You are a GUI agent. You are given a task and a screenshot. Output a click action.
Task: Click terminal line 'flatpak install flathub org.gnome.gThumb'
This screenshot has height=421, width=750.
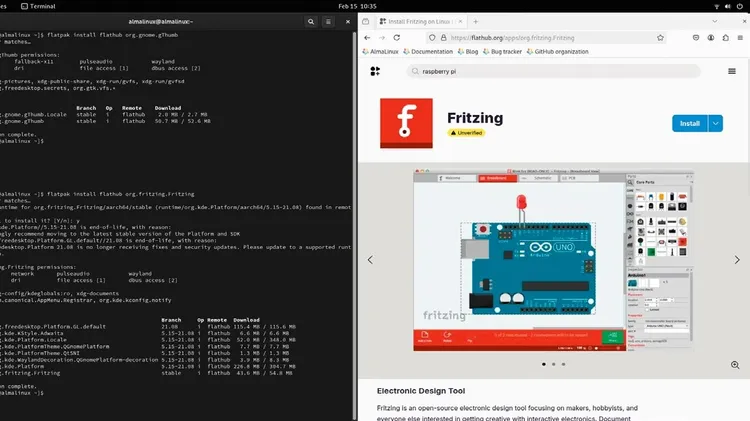(112, 35)
